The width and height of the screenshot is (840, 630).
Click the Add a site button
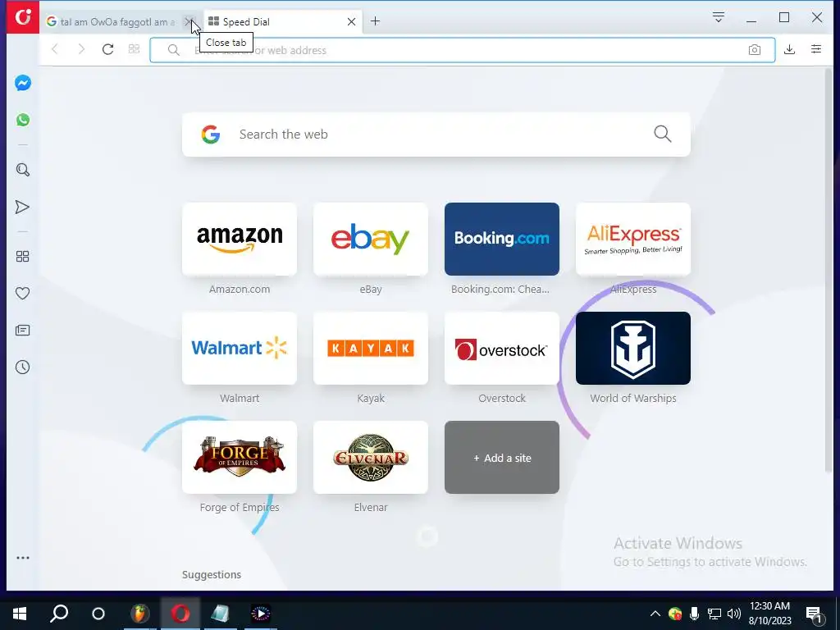502,458
